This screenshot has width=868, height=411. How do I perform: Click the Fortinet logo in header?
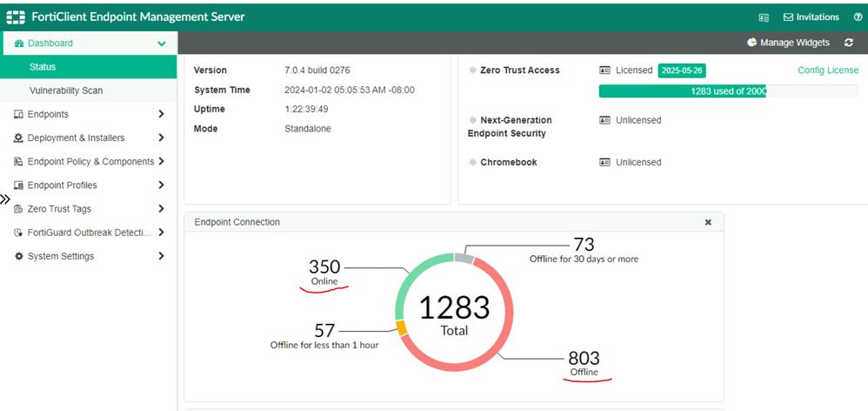[16, 17]
